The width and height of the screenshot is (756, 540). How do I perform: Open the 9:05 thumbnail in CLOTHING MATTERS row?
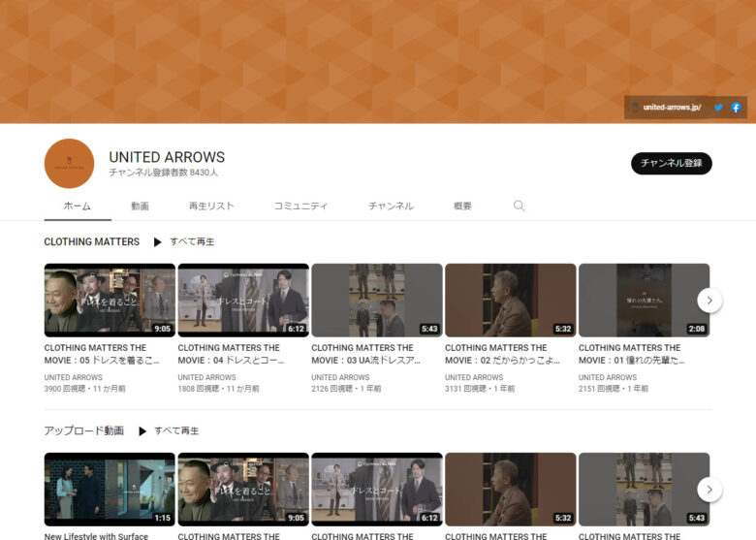coord(110,301)
